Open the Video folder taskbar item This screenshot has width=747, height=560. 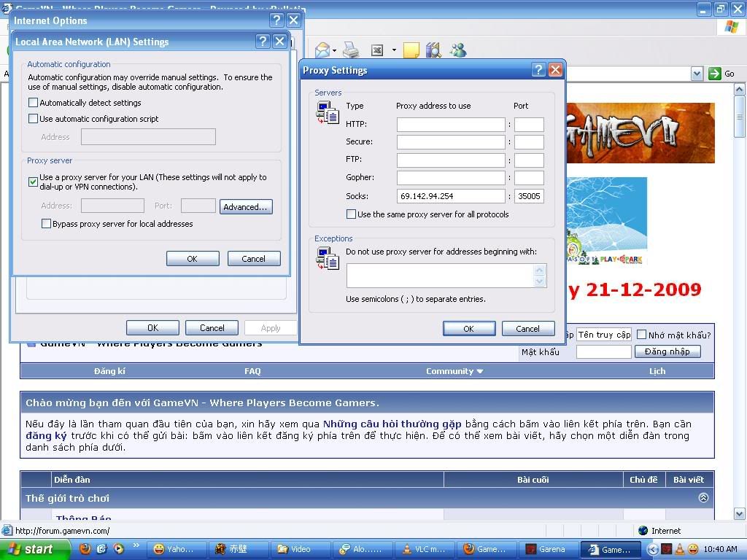pyautogui.click(x=300, y=549)
